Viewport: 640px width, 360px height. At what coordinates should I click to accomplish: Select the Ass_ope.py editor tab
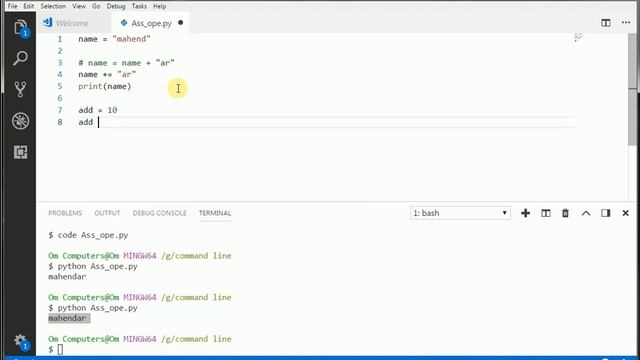(x=151, y=23)
